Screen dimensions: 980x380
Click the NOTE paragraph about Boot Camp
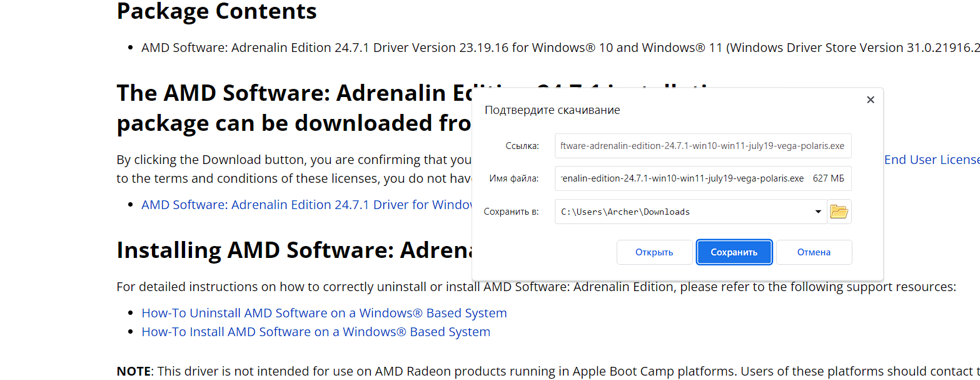pyautogui.click(x=548, y=371)
